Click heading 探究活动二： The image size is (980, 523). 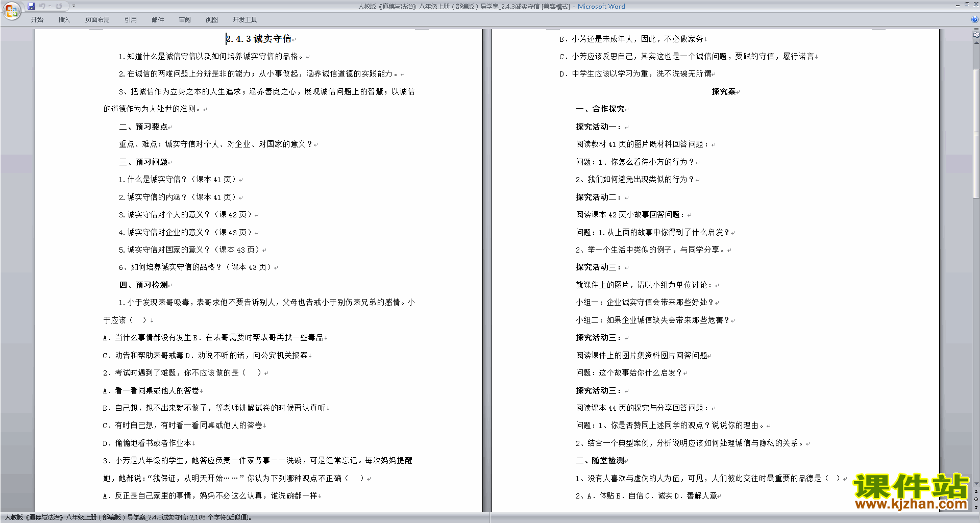(x=599, y=197)
